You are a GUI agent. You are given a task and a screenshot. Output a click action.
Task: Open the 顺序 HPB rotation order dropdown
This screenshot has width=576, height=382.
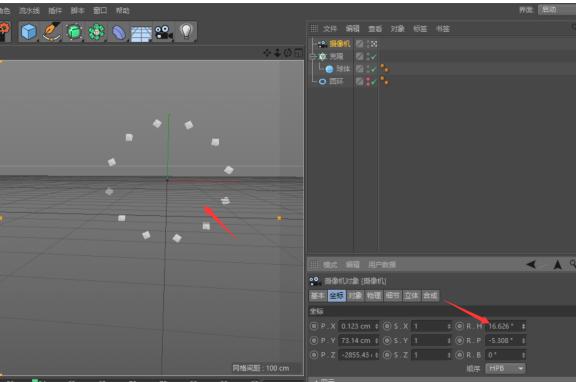[x=505, y=368]
